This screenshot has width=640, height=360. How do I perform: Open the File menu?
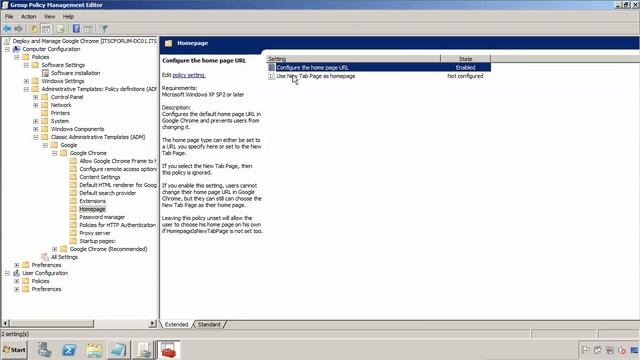pos(9,17)
